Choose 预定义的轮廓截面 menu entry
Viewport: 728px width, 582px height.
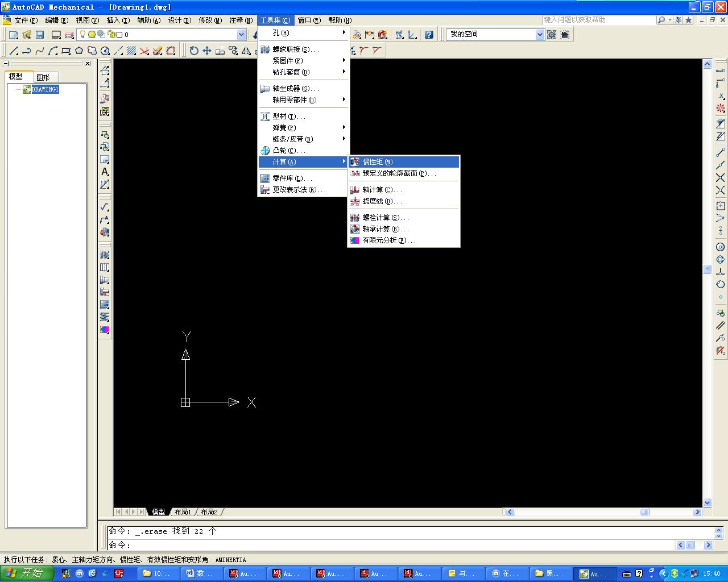click(x=404, y=173)
